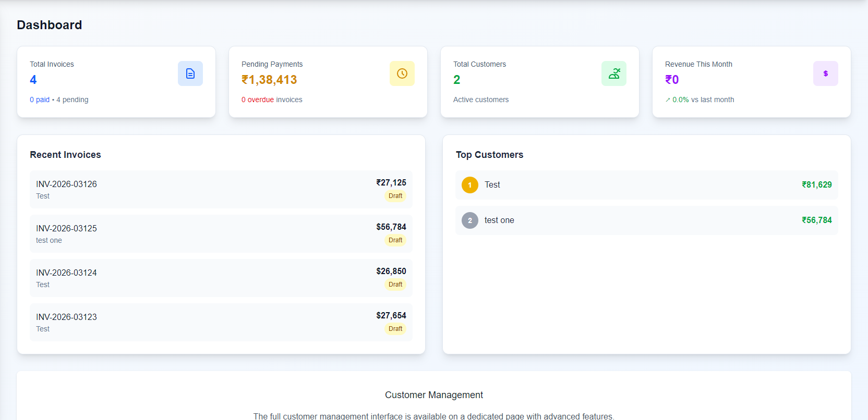This screenshot has width=868, height=420.
Task: Click customer name 'test one' under INV-2026-03125
Action: [49, 240]
